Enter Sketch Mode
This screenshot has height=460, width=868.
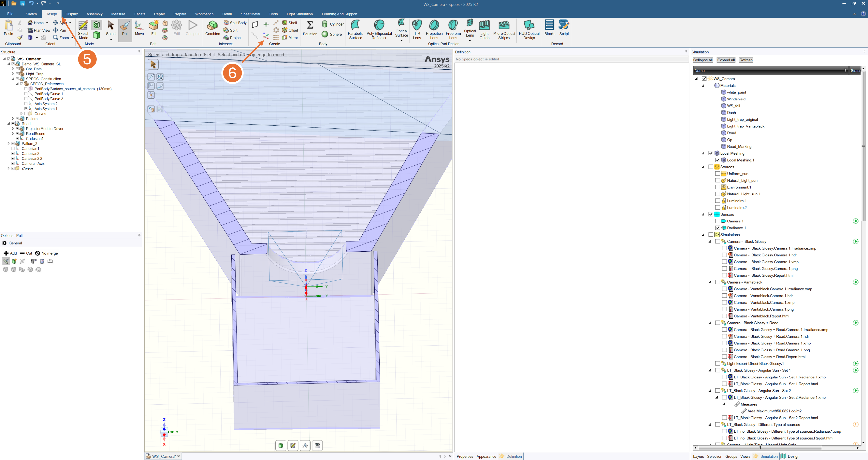point(83,30)
